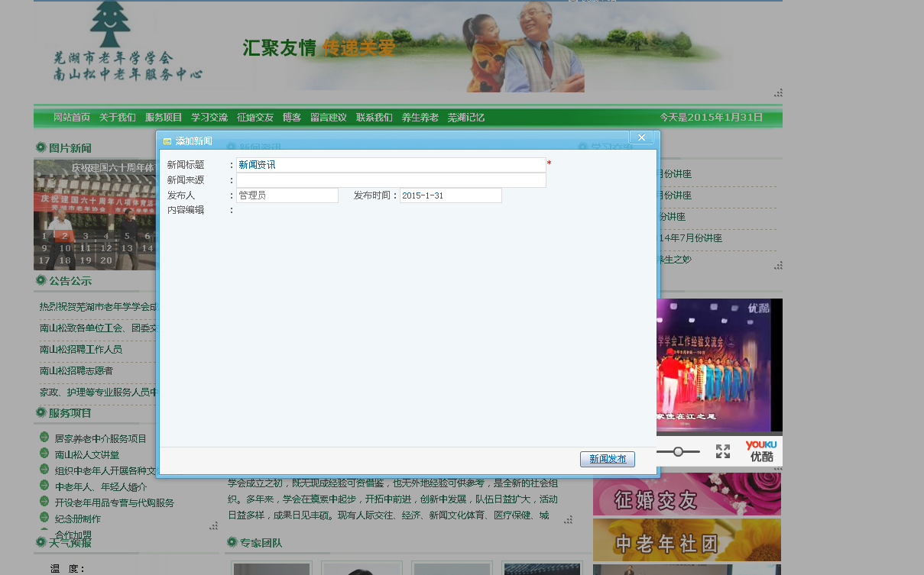Open 关于我们 in the navigation bar
924x575 pixels.
(x=118, y=118)
